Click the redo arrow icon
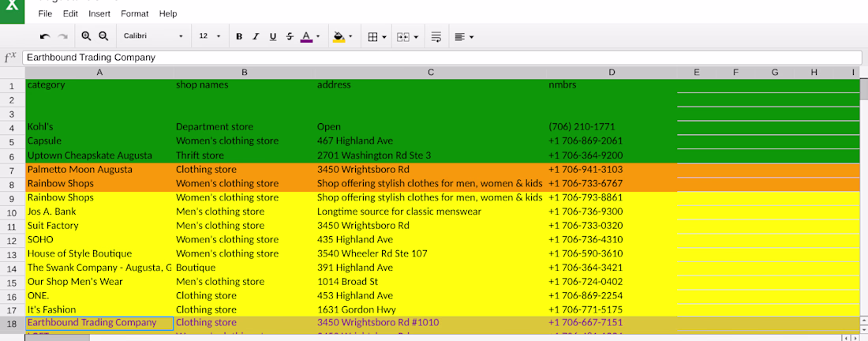 tap(62, 36)
